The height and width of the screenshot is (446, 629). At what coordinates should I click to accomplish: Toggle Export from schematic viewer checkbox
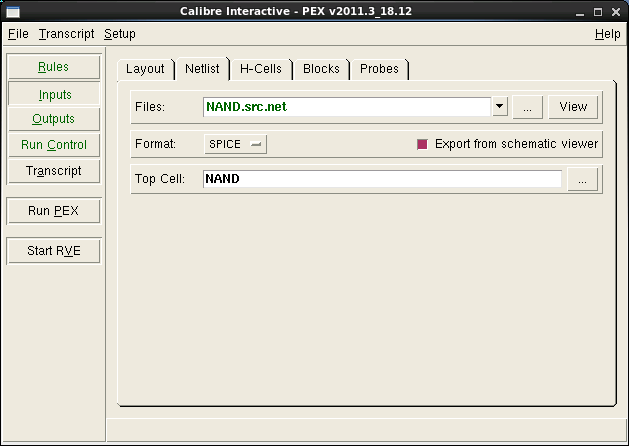(x=422, y=144)
